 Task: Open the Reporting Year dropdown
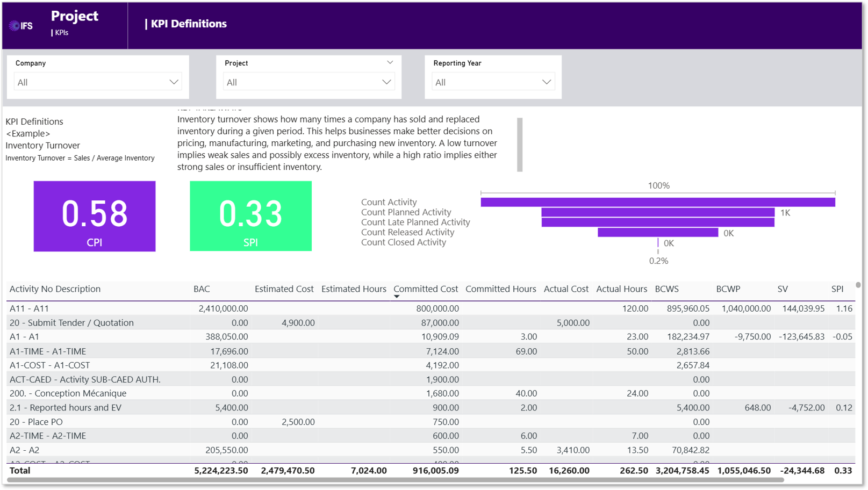tap(493, 82)
